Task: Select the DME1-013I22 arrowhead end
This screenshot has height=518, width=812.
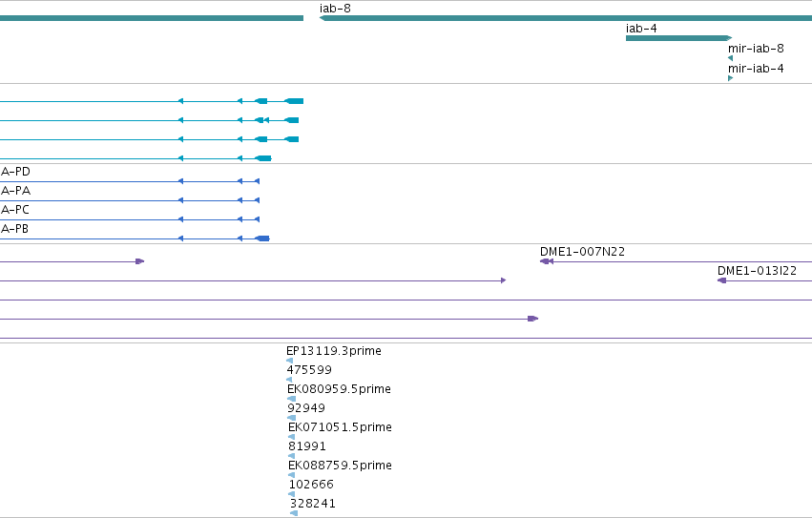Action: click(721, 280)
